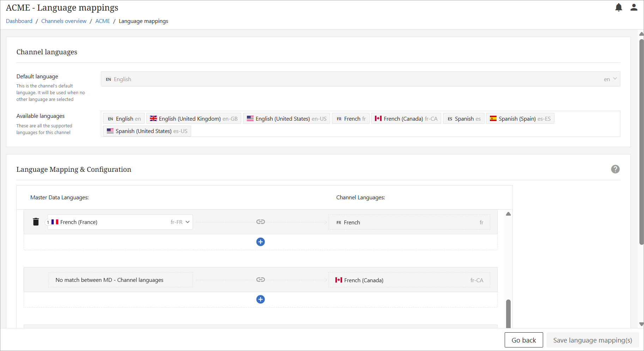Viewport: 644px width, 351px height.
Task: Open the user account menu
Action: 634,7
